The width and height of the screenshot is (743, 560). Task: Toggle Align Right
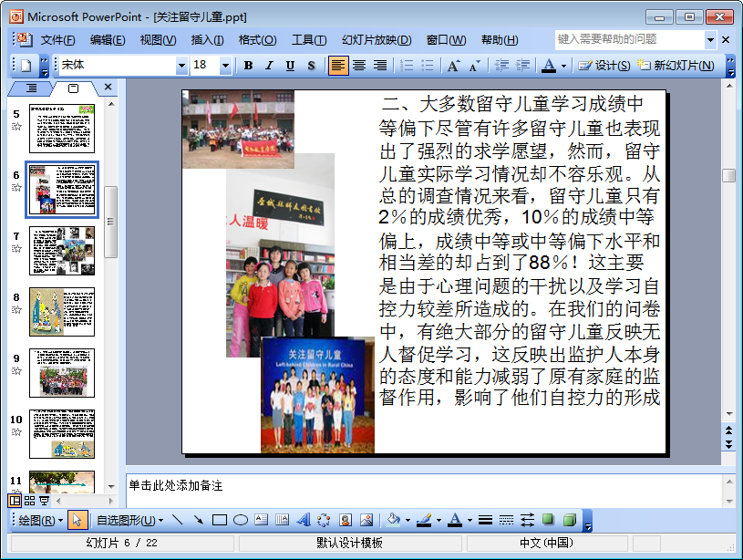pyautogui.click(x=380, y=66)
